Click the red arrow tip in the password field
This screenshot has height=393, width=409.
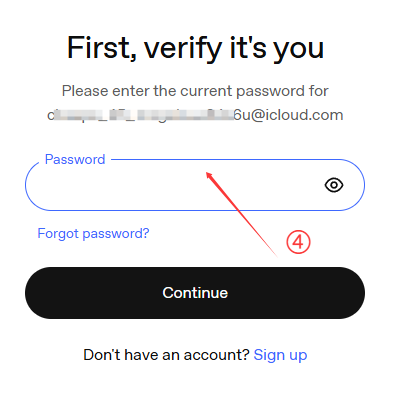pos(208,174)
